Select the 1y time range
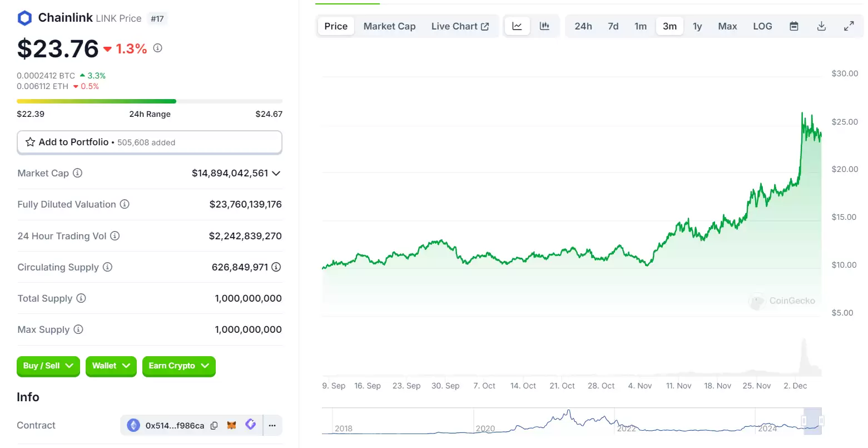Viewport: 868px width, 448px height. point(697,26)
